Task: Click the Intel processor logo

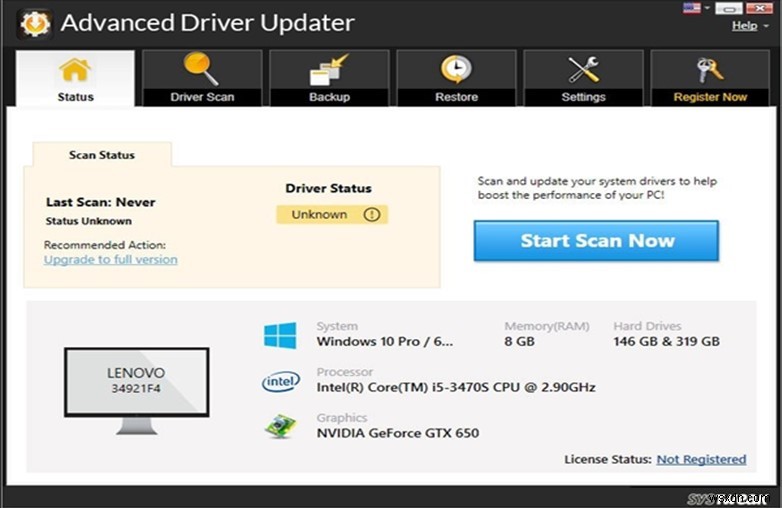Action: [x=280, y=381]
